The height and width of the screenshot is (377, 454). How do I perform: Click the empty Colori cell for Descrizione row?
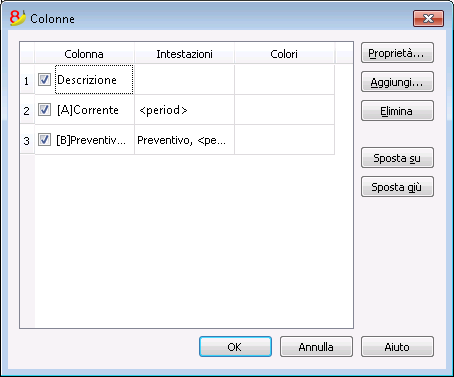pos(284,80)
